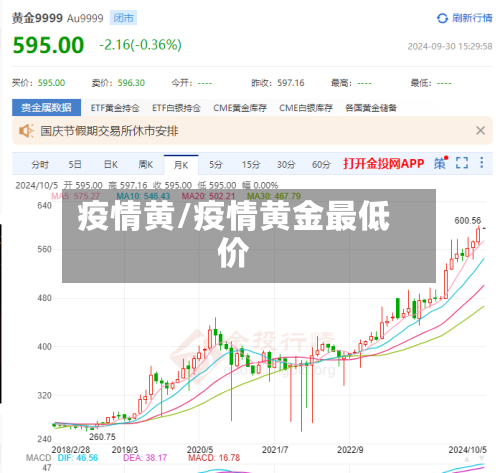Click the 2020/5 date axis label
The width and height of the screenshot is (500, 473).
[200, 450]
